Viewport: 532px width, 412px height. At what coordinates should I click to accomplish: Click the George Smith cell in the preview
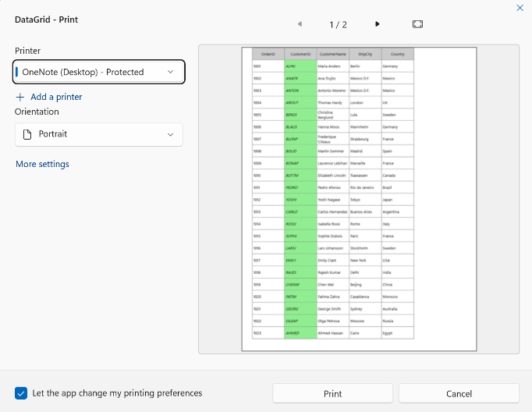[333, 309]
